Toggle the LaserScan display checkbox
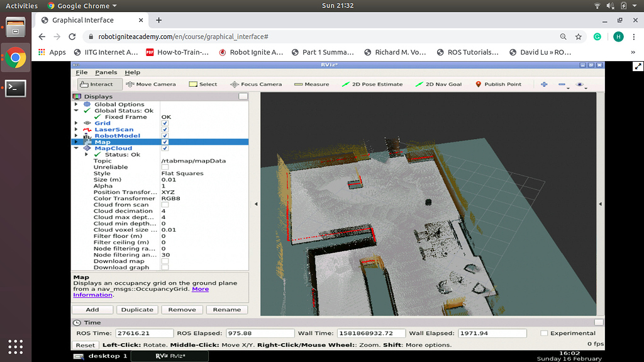644x362 pixels. point(165,129)
